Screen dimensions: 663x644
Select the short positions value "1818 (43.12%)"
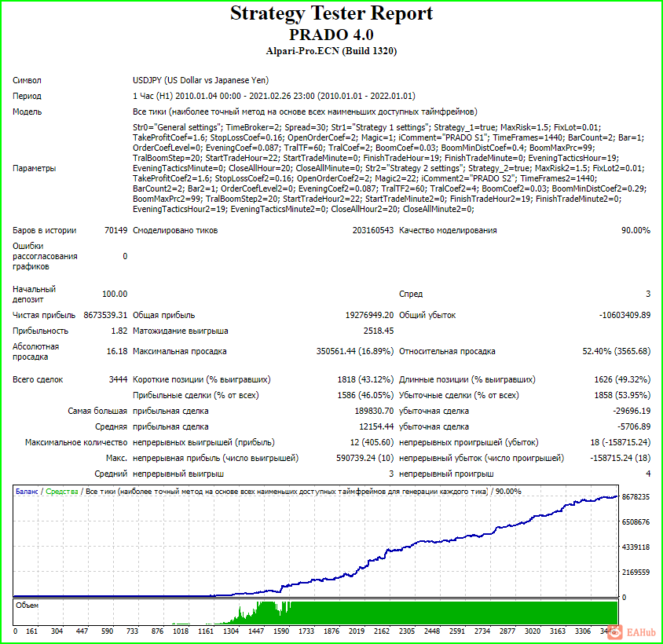click(x=365, y=379)
